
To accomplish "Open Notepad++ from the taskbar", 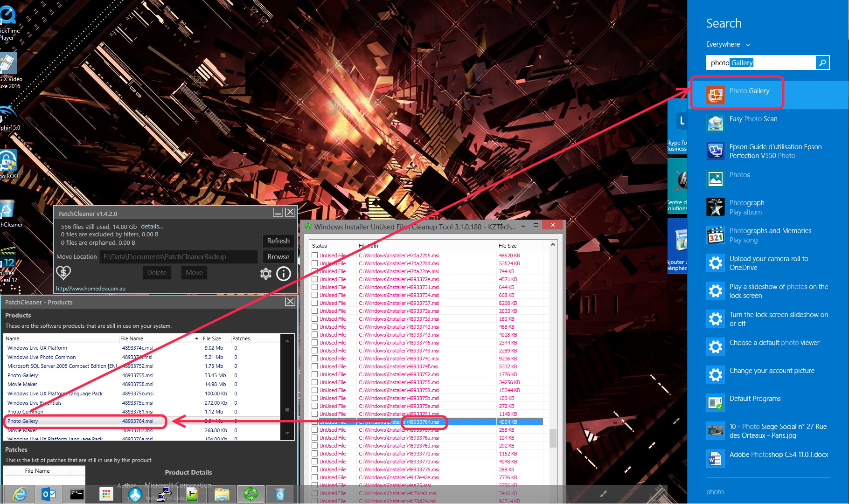I will (x=193, y=494).
